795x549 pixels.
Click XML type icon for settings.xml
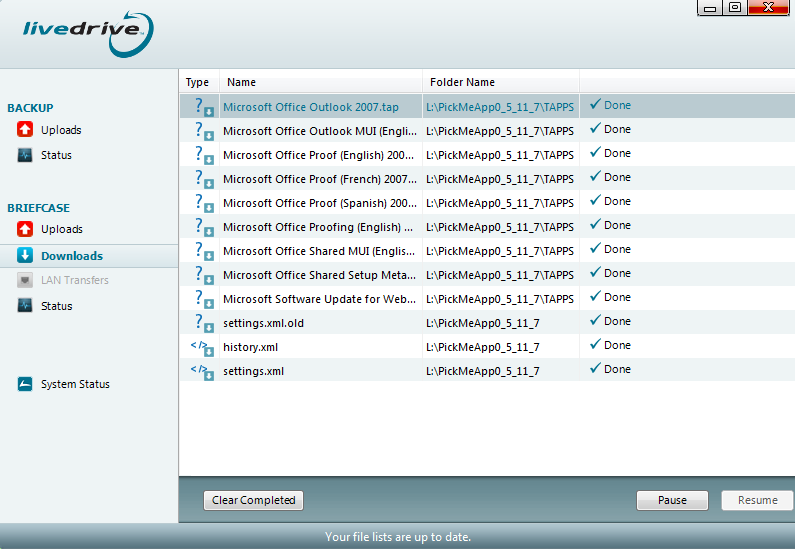[202, 372]
